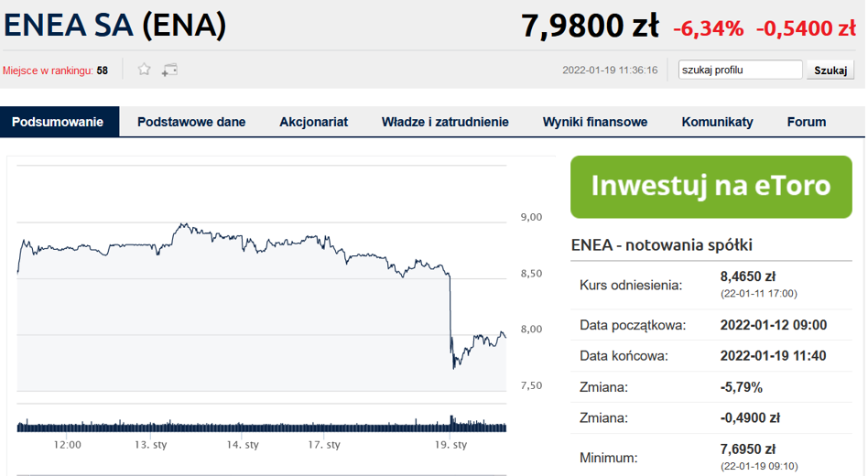Open the Komunikaty tab

click(717, 122)
